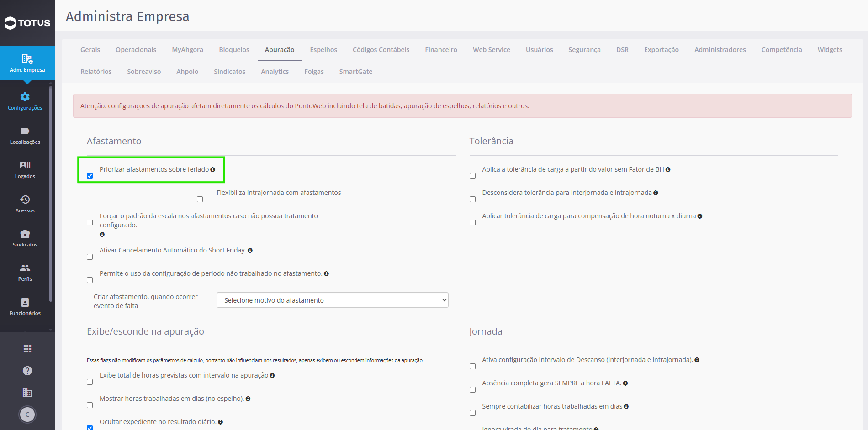868x430 pixels.
Task: Open the Financeiro tab
Action: tap(441, 50)
